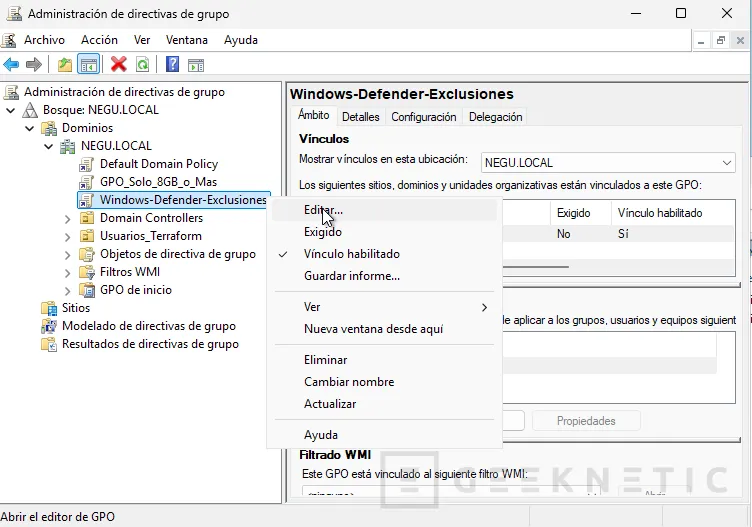Click the Sitios folder icon

(49, 308)
